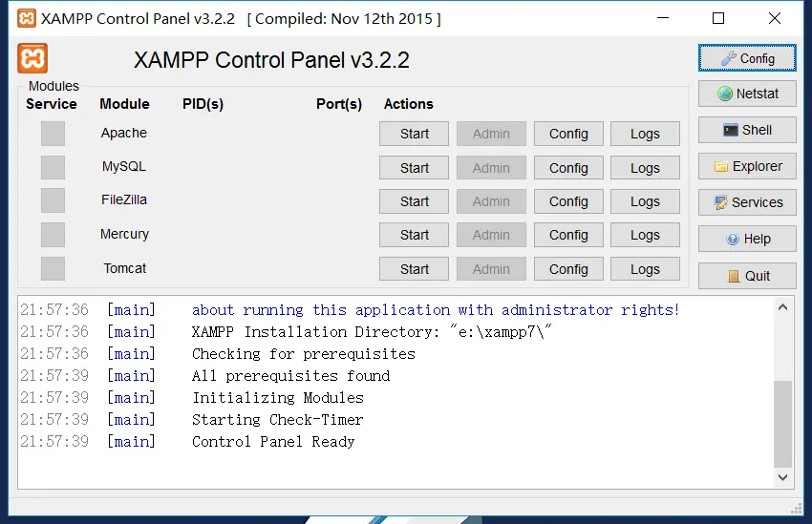The width and height of the screenshot is (812, 524).
Task: Open the FileZilla Config menu
Action: coord(568,201)
